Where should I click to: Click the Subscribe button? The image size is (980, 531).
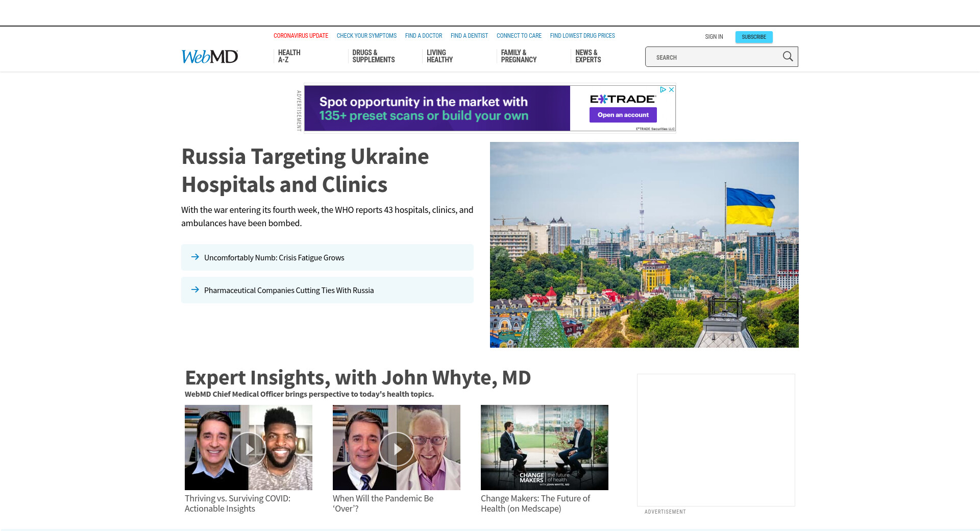753,37
